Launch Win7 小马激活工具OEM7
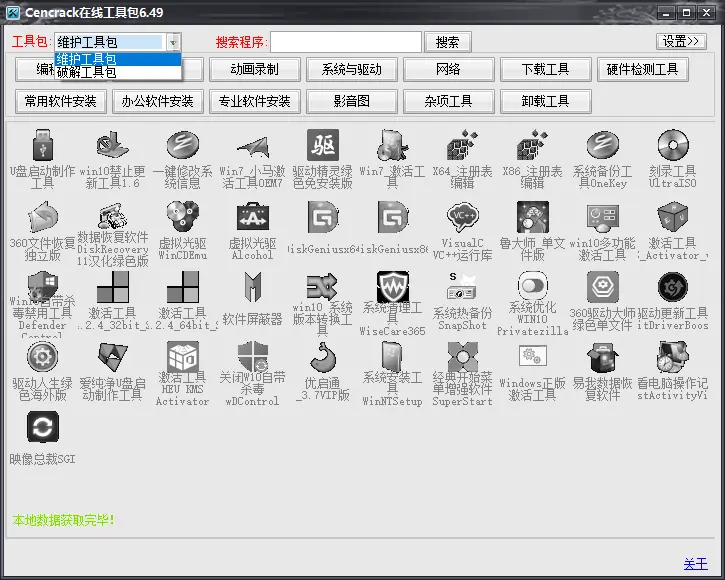The height and width of the screenshot is (580, 725). coord(252,146)
